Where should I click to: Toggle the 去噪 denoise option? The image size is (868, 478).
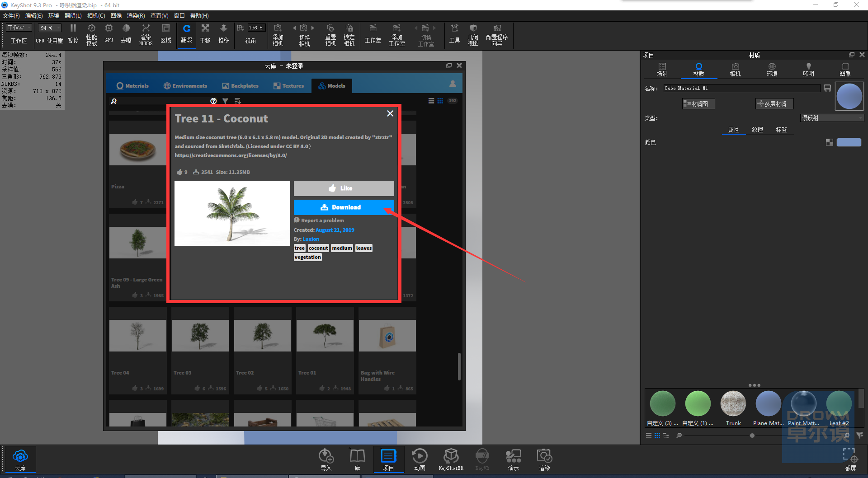click(126, 34)
